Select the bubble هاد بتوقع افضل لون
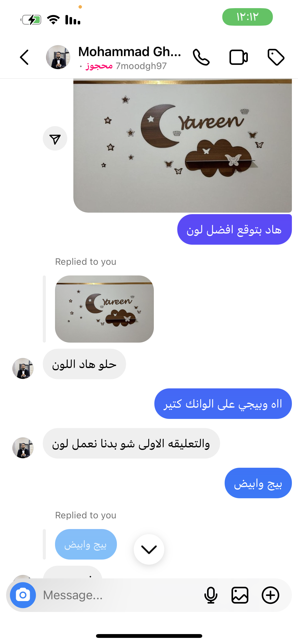The width and height of the screenshot is (298, 644). (x=234, y=229)
